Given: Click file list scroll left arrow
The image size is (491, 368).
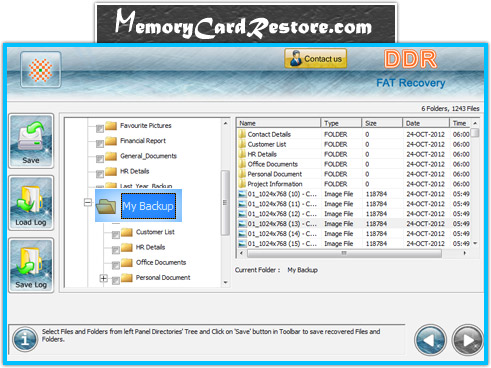Looking at the screenshot, I should (241, 253).
